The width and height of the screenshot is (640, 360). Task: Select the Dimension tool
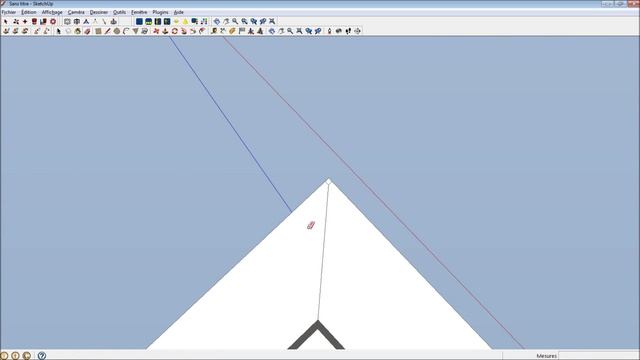tap(223, 31)
